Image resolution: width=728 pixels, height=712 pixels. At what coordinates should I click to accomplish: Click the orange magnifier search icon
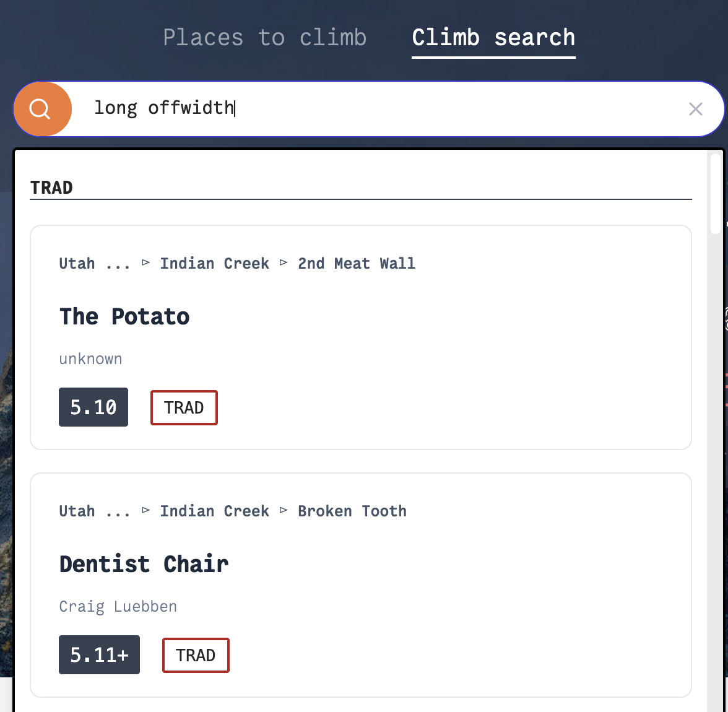pos(42,108)
